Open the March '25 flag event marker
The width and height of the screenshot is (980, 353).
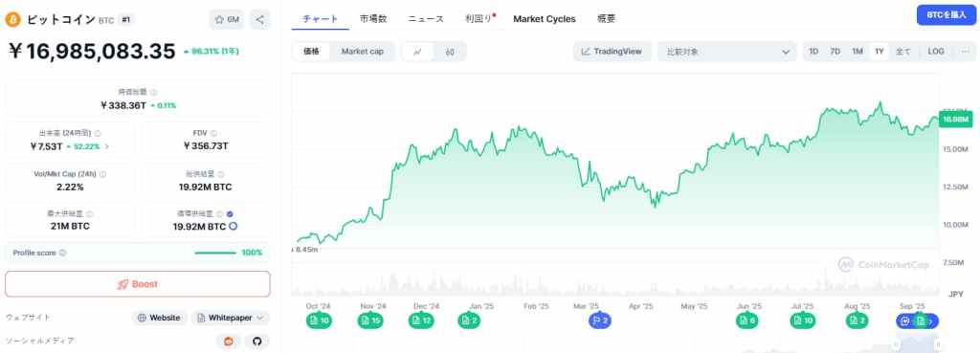pyautogui.click(x=599, y=321)
